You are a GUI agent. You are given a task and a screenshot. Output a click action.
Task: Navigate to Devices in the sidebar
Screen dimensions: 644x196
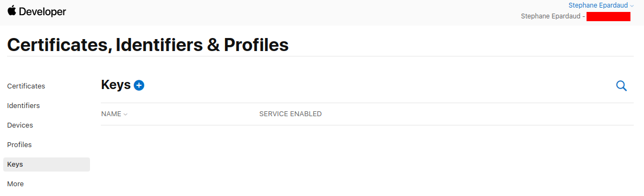(20, 125)
